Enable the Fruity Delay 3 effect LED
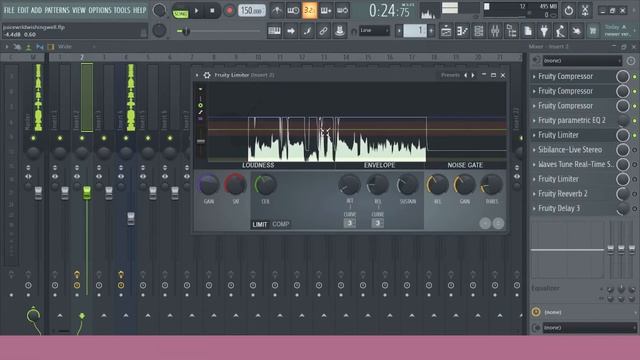 click(635, 209)
